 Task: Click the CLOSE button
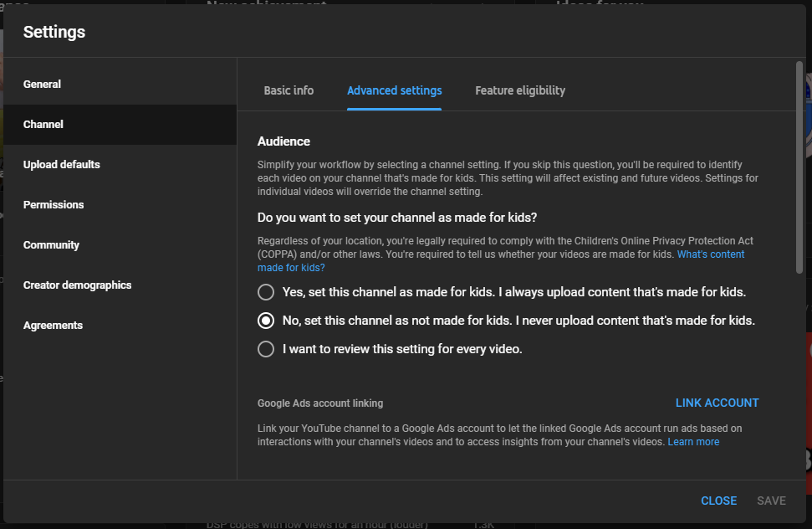click(718, 501)
